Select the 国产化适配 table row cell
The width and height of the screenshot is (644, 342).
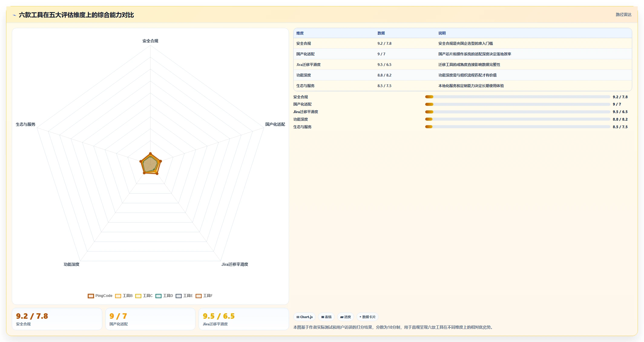pos(305,54)
